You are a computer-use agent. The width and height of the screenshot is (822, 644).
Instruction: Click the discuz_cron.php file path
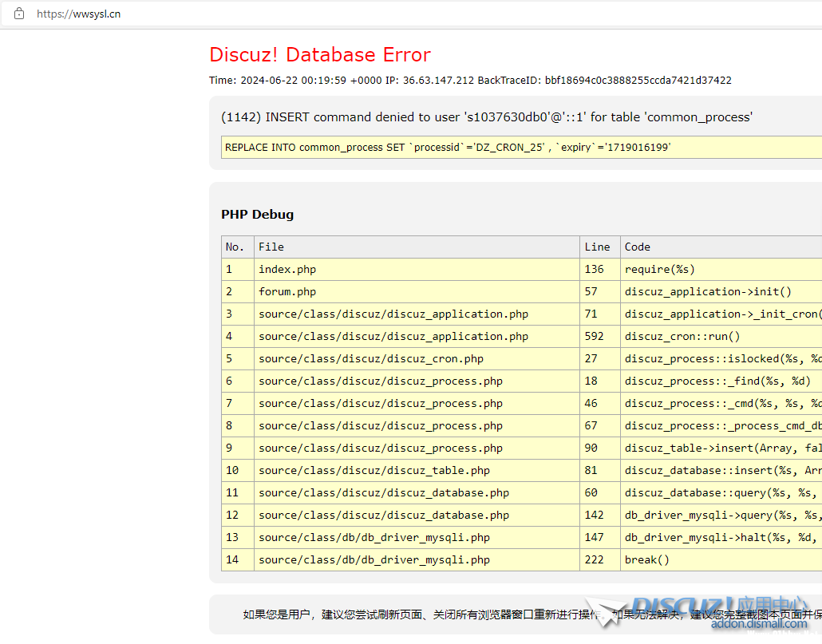370,358
